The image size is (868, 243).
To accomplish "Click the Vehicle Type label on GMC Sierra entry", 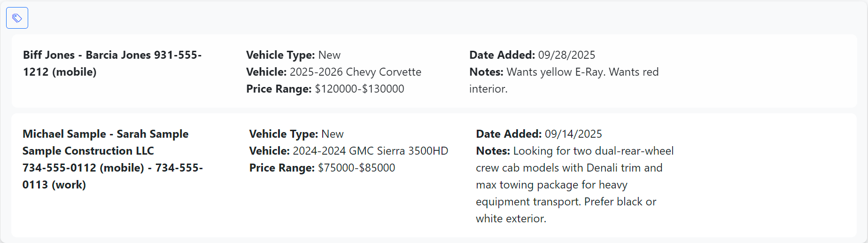I will click(284, 134).
